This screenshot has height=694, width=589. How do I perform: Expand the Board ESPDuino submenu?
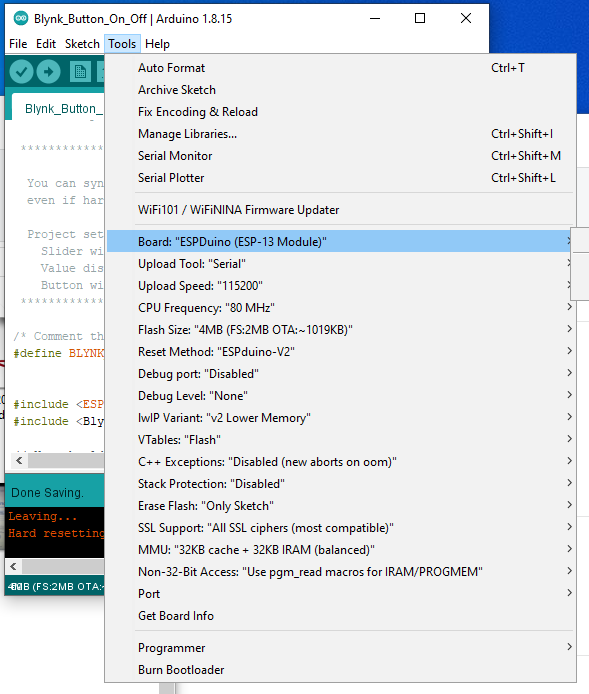[341, 242]
